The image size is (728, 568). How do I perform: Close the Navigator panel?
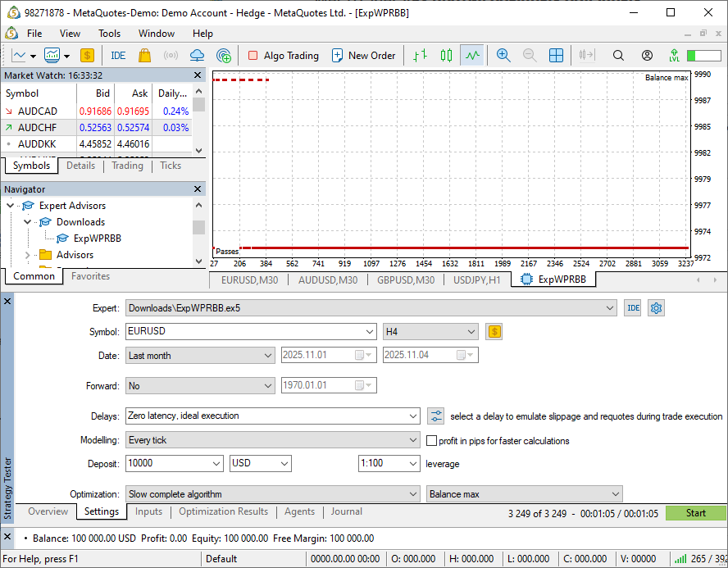pyautogui.click(x=198, y=189)
